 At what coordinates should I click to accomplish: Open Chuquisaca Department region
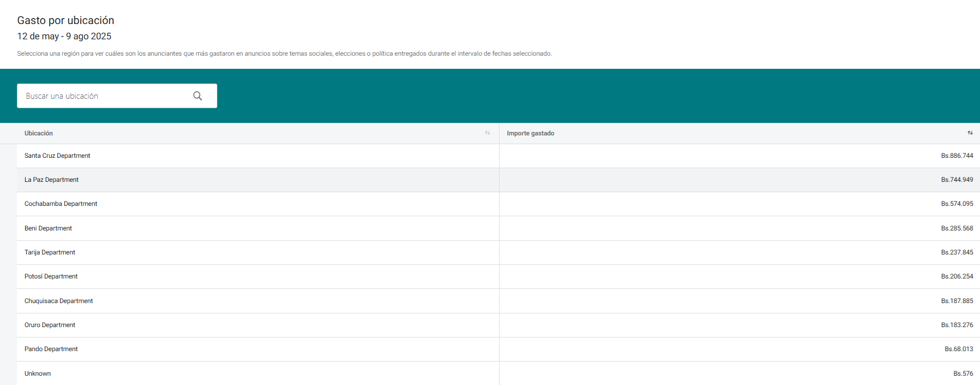pos(58,301)
